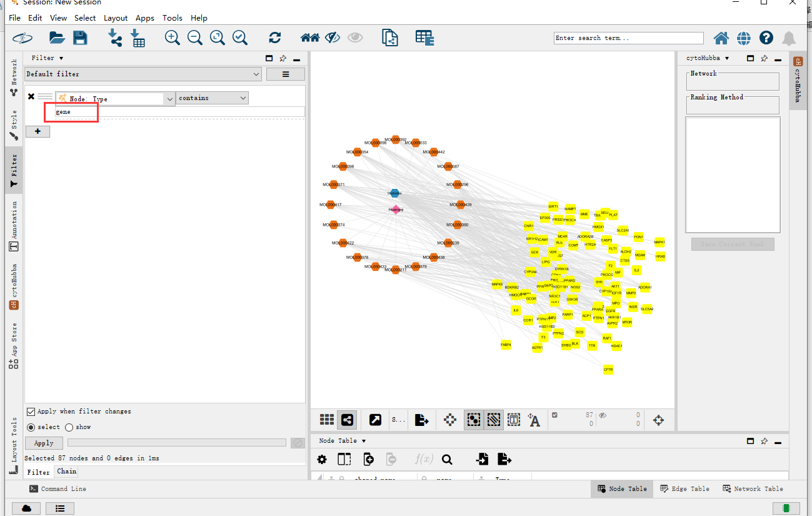This screenshot has width=812, height=516.
Task: Click the gene filter text field
Action: point(180,112)
